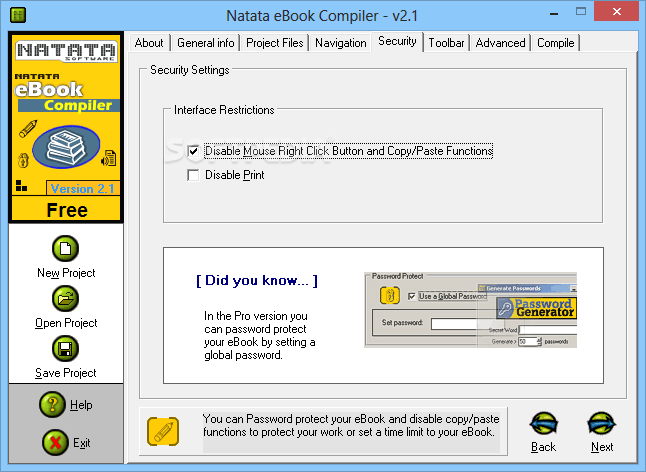Click the Password Protect preview image

point(470,310)
